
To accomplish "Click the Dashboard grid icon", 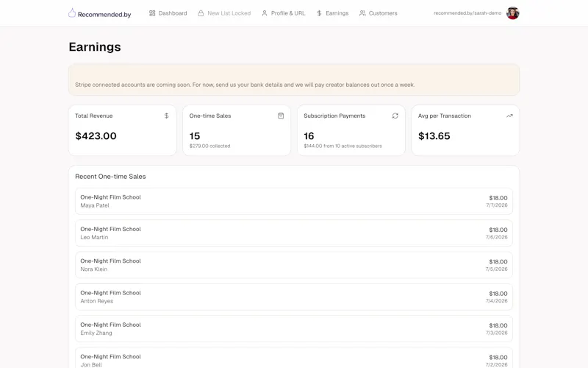I will [152, 13].
